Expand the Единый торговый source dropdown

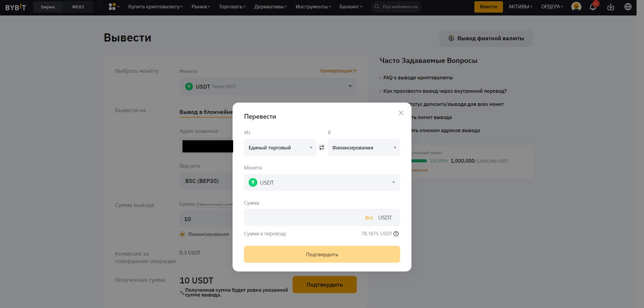280,148
